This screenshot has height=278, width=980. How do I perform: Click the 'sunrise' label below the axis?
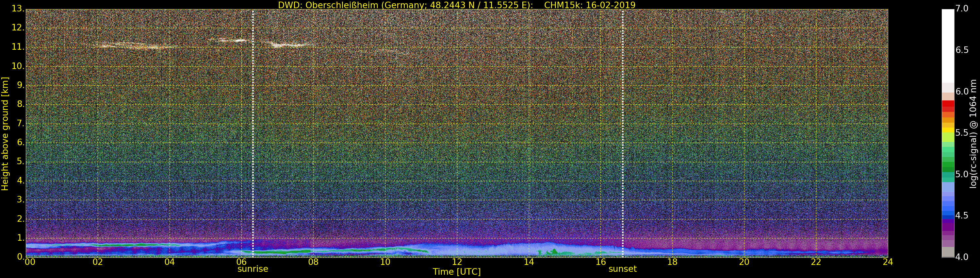click(253, 269)
